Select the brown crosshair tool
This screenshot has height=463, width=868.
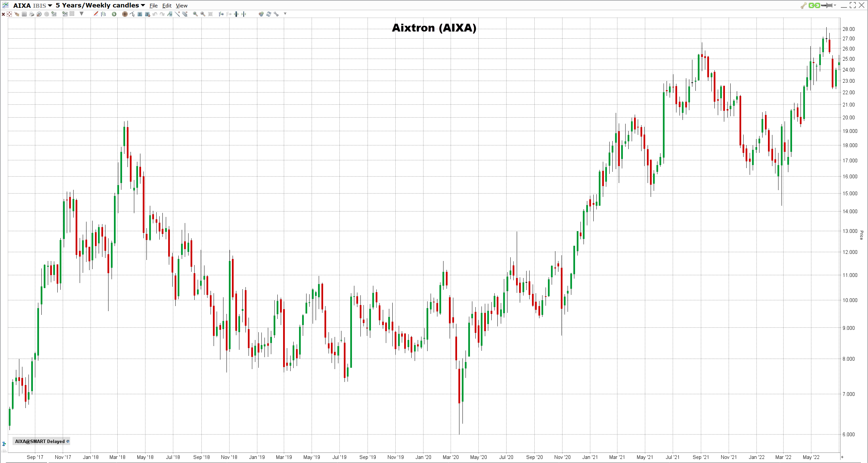pos(125,14)
